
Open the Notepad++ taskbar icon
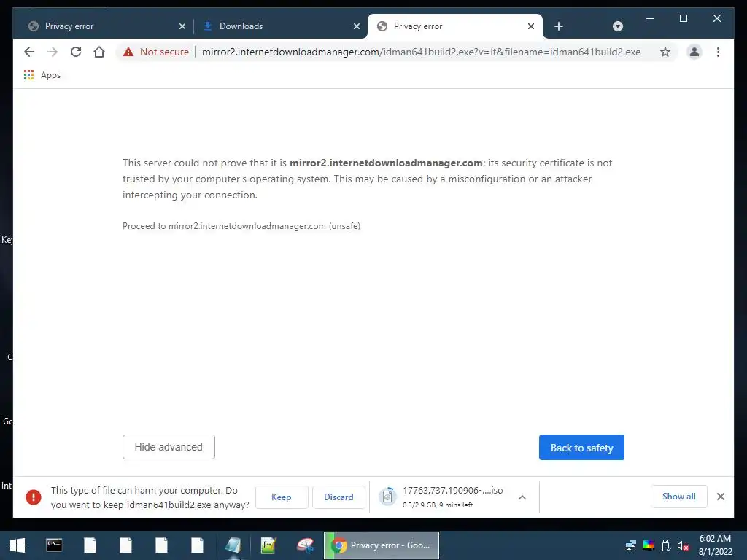[x=268, y=545]
